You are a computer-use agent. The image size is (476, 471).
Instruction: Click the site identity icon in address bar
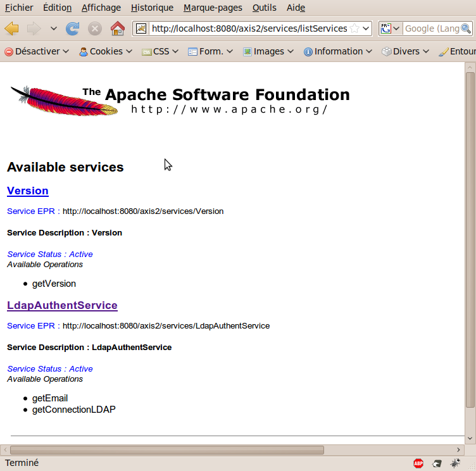pyautogui.click(x=141, y=28)
